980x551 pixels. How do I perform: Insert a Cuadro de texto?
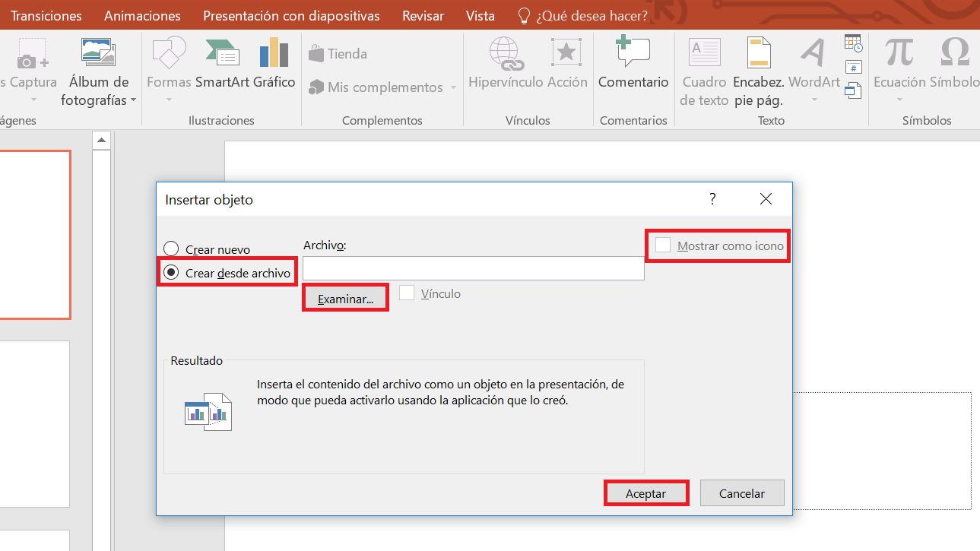click(703, 65)
